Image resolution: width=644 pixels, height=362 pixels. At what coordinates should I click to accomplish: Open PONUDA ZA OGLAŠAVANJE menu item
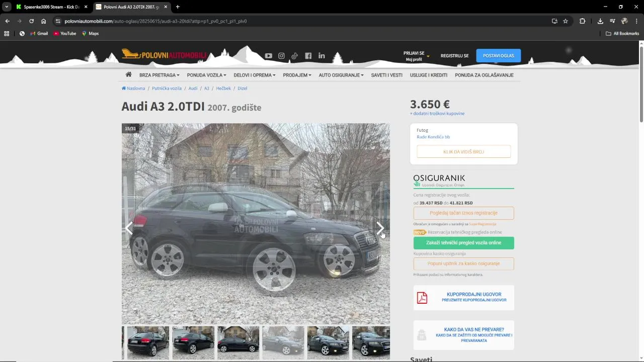coord(484,75)
